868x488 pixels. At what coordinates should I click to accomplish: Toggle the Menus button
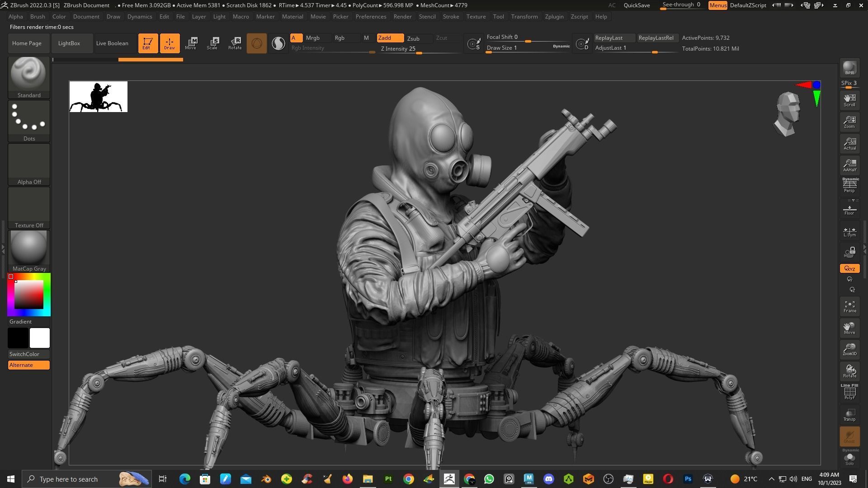(717, 5)
